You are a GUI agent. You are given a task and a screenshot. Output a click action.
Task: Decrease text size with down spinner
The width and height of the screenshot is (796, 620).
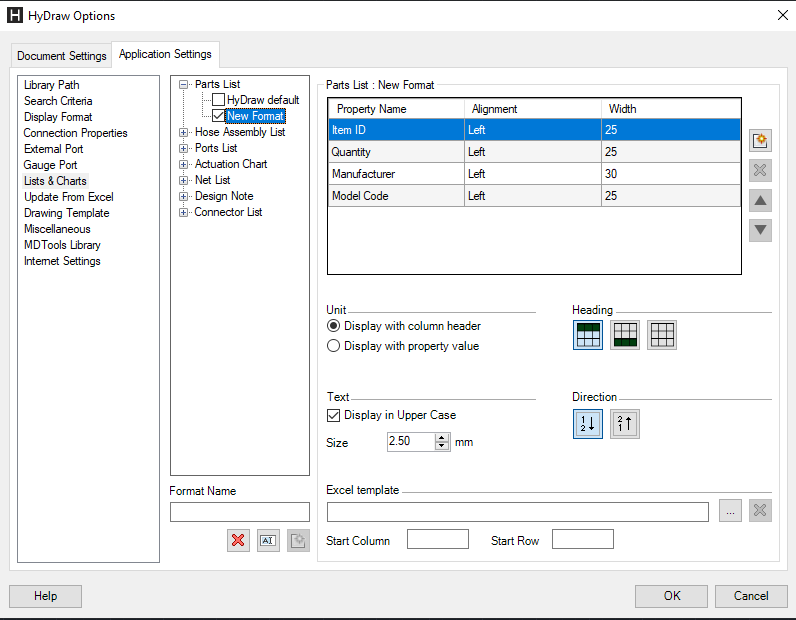[x=442, y=446]
